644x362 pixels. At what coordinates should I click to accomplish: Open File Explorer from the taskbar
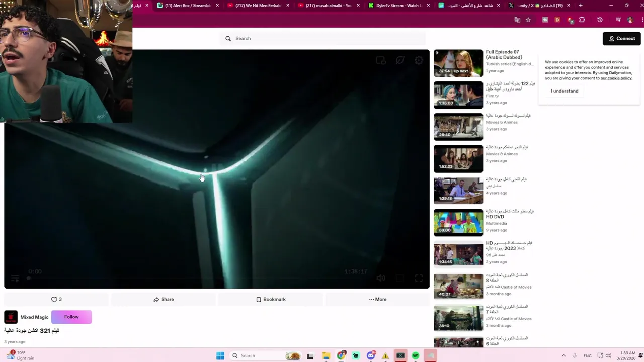(x=326, y=356)
